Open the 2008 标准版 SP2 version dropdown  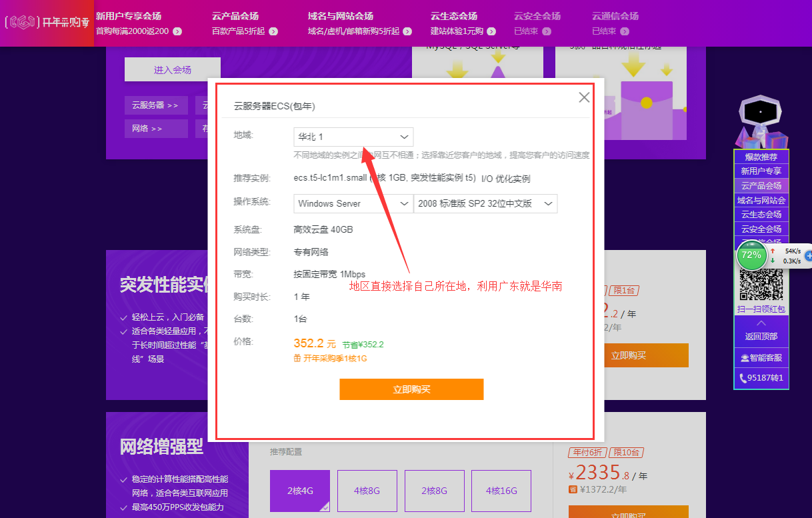pos(485,203)
